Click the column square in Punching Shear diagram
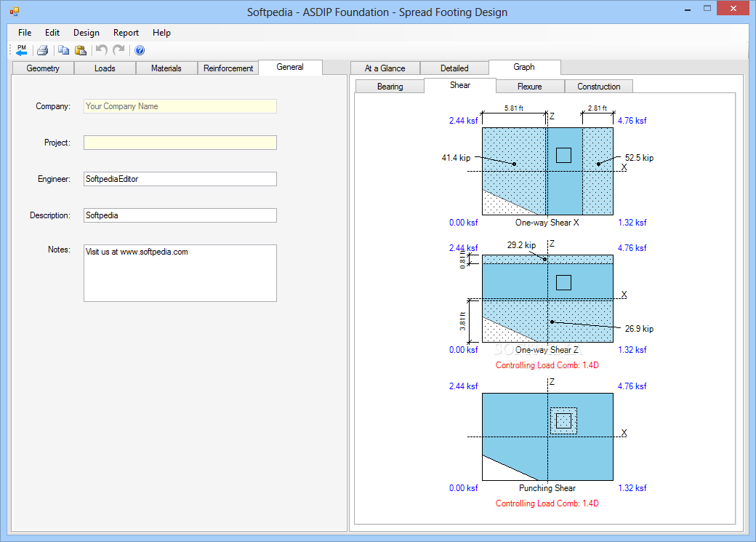756x542 pixels. 563,421
